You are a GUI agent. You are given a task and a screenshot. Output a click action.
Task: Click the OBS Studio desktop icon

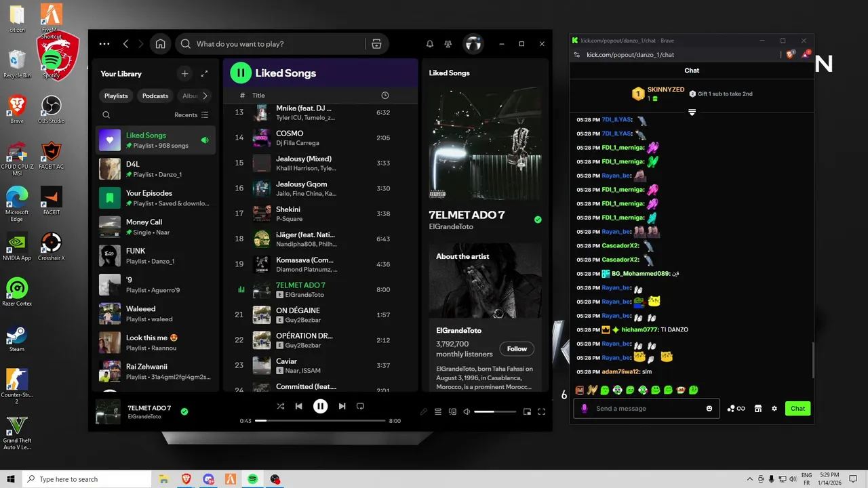point(51,109)
